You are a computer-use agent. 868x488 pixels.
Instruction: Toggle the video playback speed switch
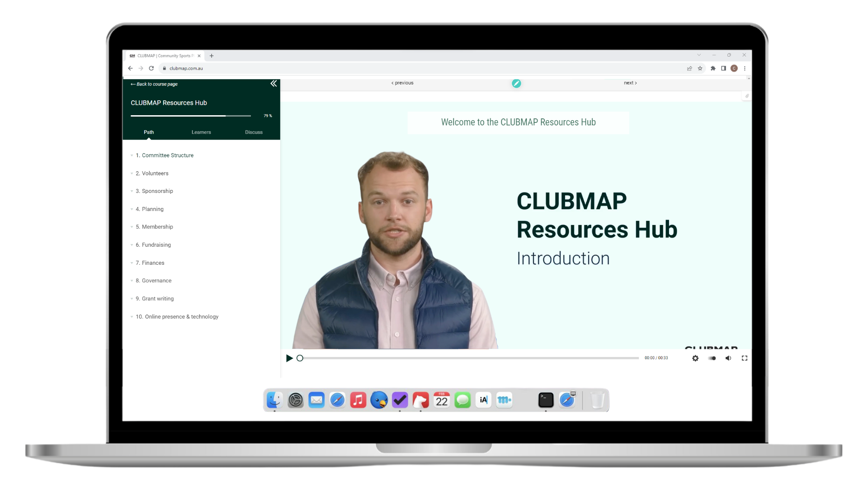(712, 358)
